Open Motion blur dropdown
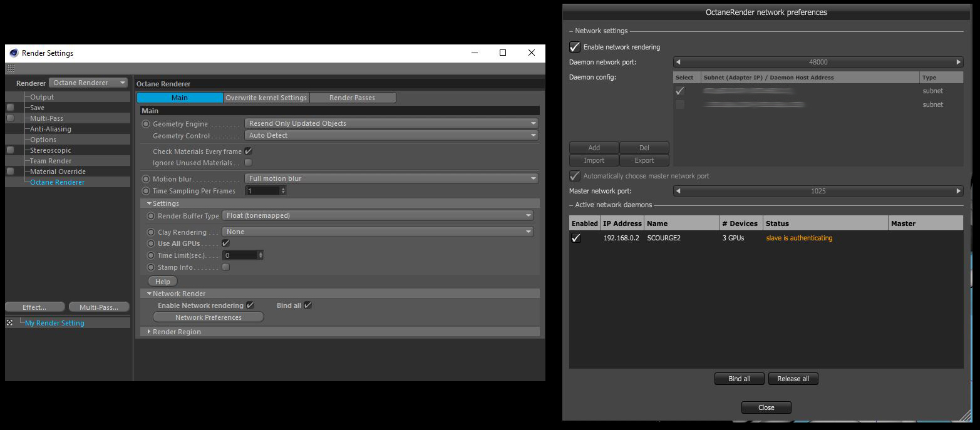Screen dimensions: 980x430 coord(391,179)
